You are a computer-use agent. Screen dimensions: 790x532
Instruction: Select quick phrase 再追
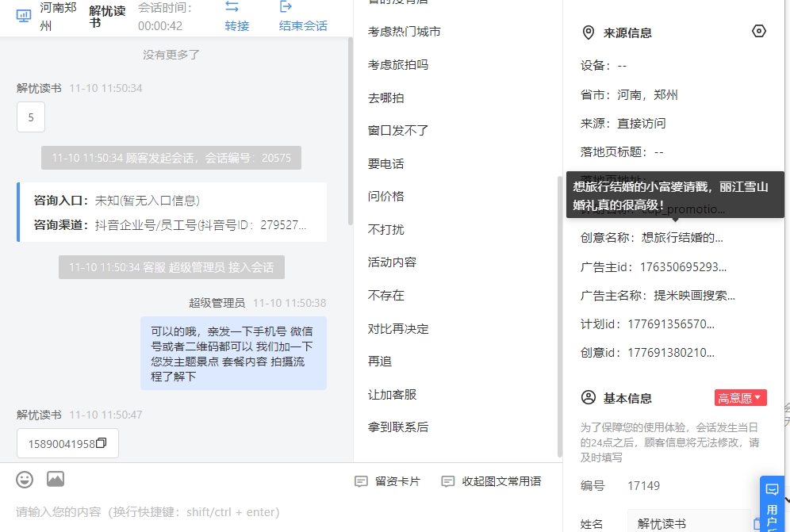380,362
